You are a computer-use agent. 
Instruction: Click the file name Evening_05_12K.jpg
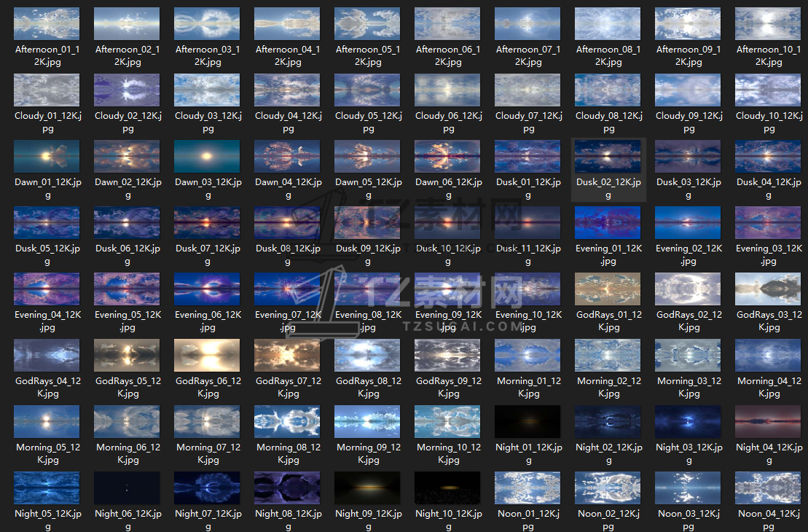click(128, 321)
